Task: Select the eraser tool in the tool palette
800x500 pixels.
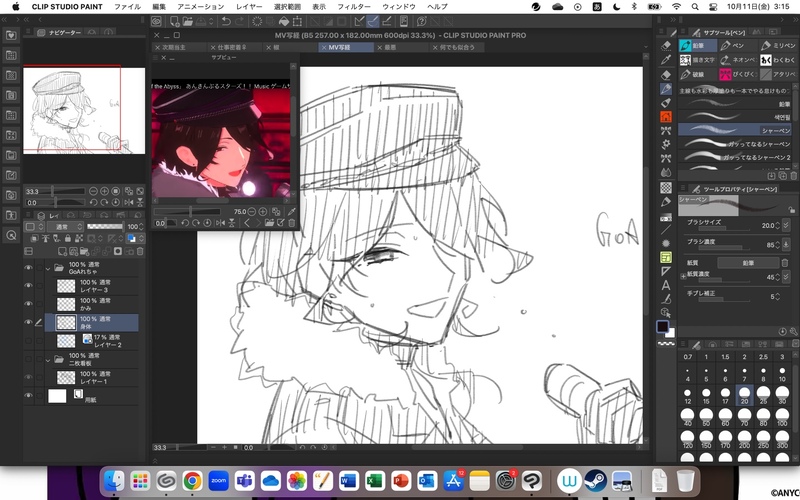Action: [666, 74]
